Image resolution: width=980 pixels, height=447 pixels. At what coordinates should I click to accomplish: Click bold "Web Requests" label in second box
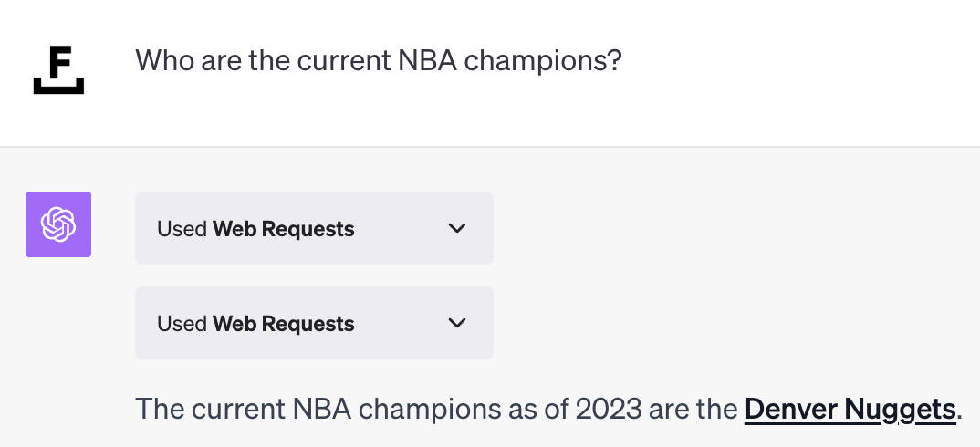click(284, 324)
